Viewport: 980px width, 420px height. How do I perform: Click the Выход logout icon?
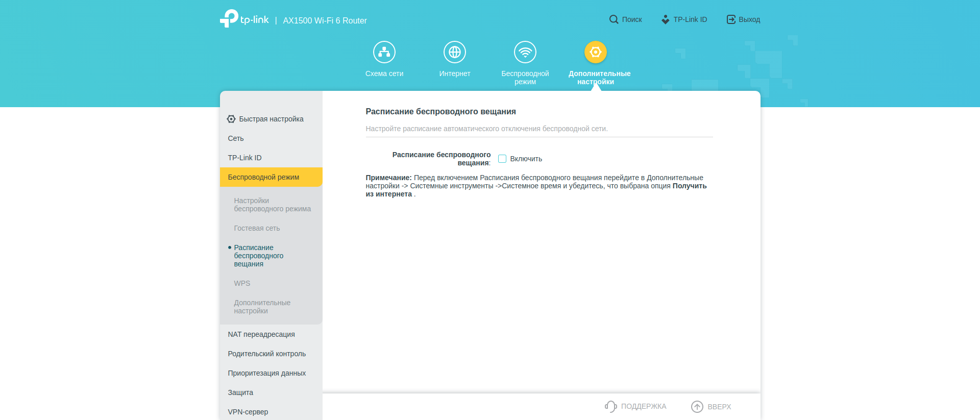coord(731,19)
